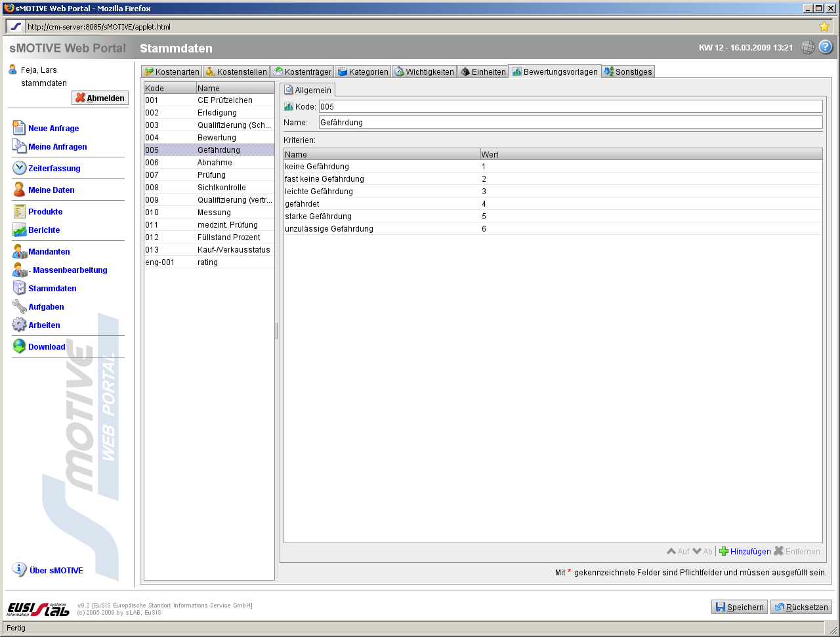Click the Aufgaben wrench icon
The width and height of the screenshot is (840, 637).
pyautogui.click(x=19, y=306)
